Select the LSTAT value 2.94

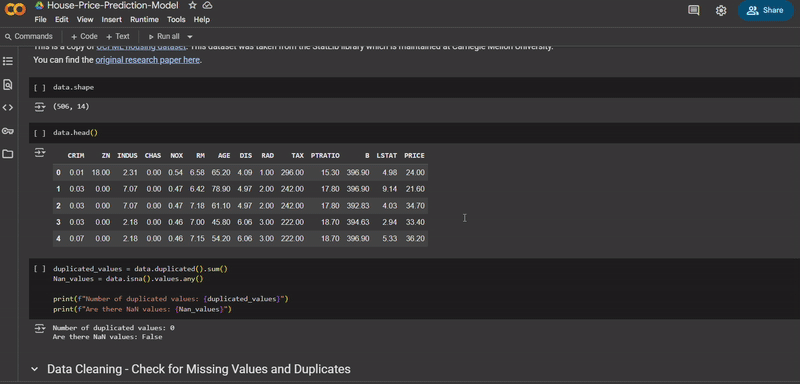coord(389,222)
